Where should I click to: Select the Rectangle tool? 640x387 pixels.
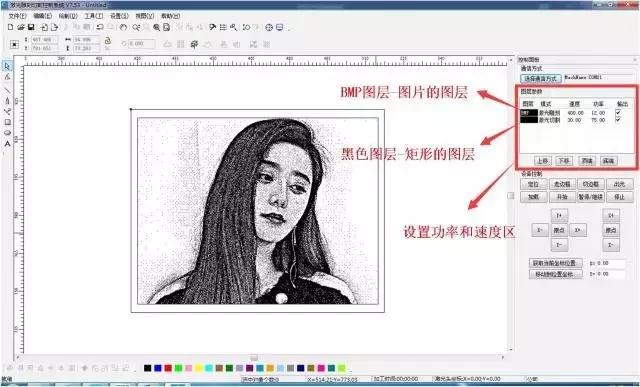[7, 122]
